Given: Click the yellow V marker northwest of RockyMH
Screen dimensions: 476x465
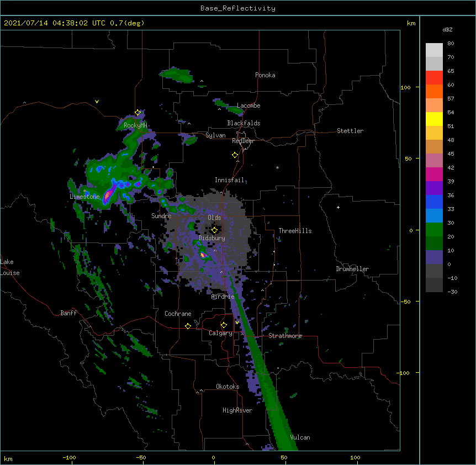Looking at the screenshot, I should [x=97, y=102].
